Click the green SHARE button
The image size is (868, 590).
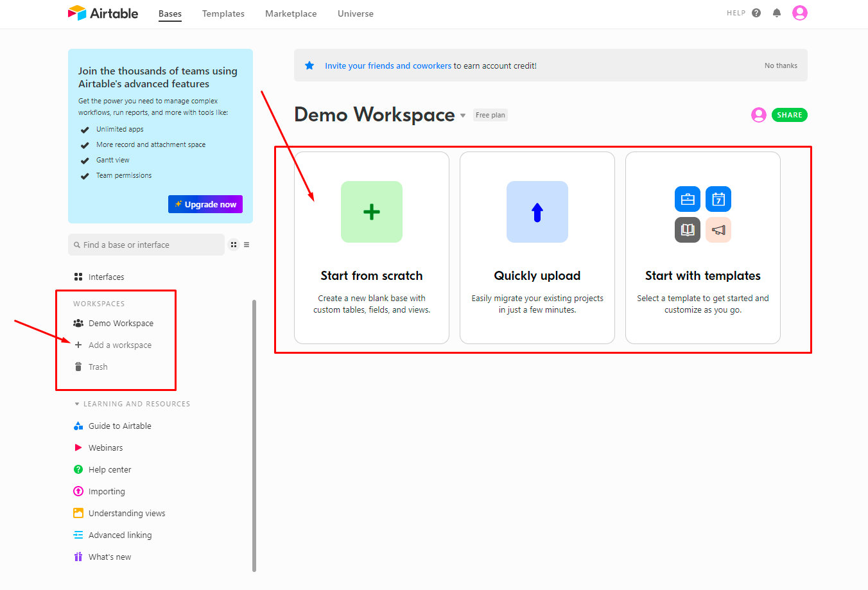[x=790, y=115]
